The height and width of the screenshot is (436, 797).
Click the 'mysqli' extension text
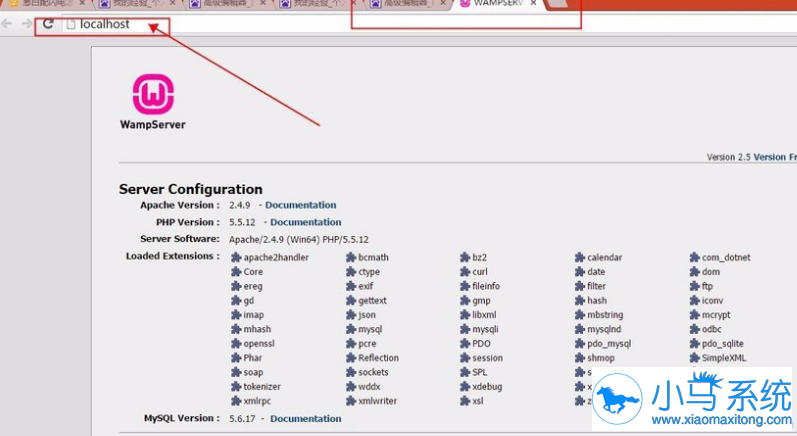485,329
